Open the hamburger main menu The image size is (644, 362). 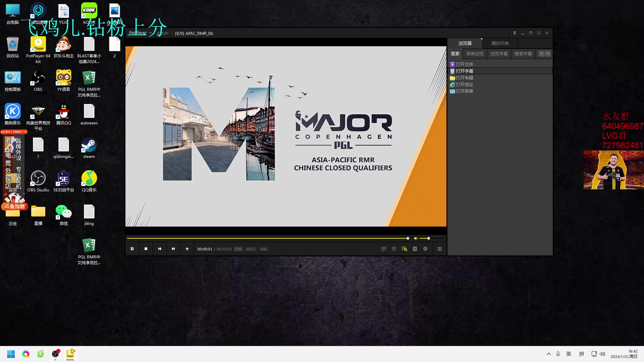click(x=440, y=249)
